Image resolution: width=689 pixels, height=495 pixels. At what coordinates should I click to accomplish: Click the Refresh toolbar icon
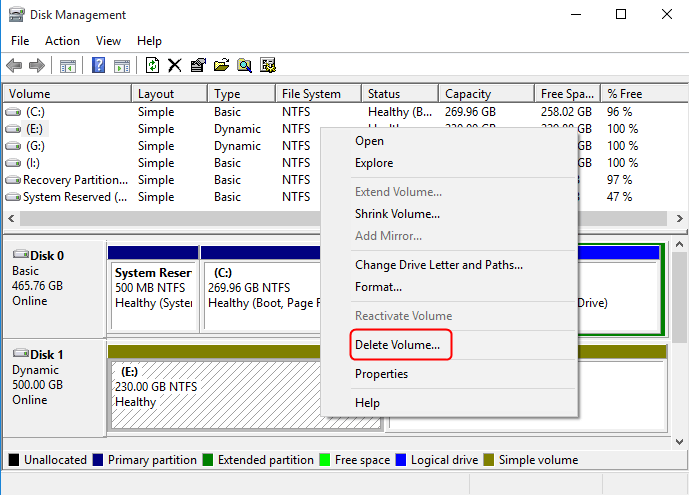[152, 66]
